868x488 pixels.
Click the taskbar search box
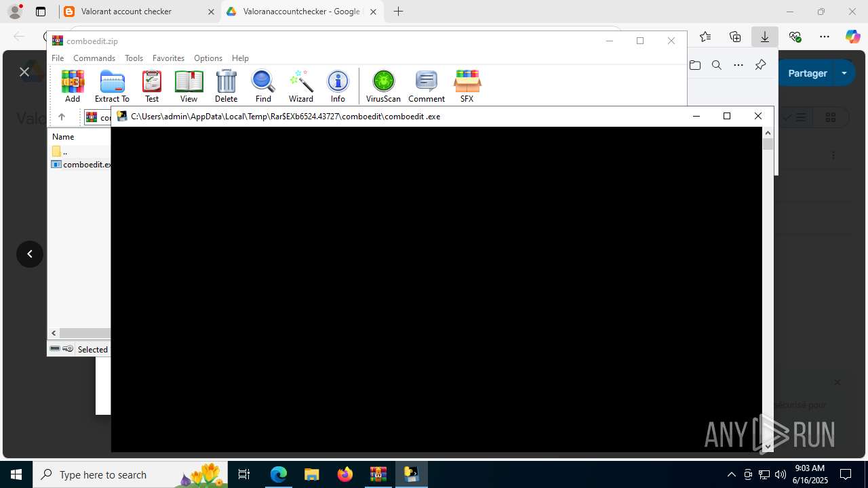tap(130, 474)
